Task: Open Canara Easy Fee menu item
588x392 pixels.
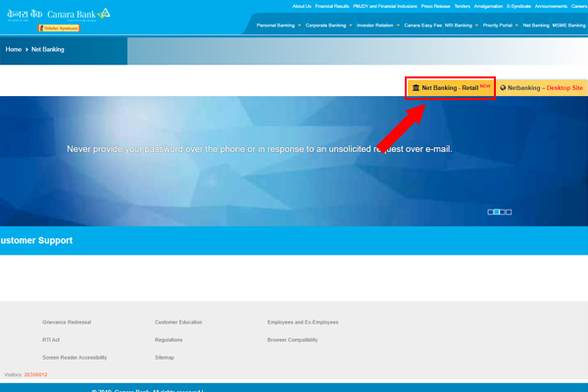Action: [423, 25]
